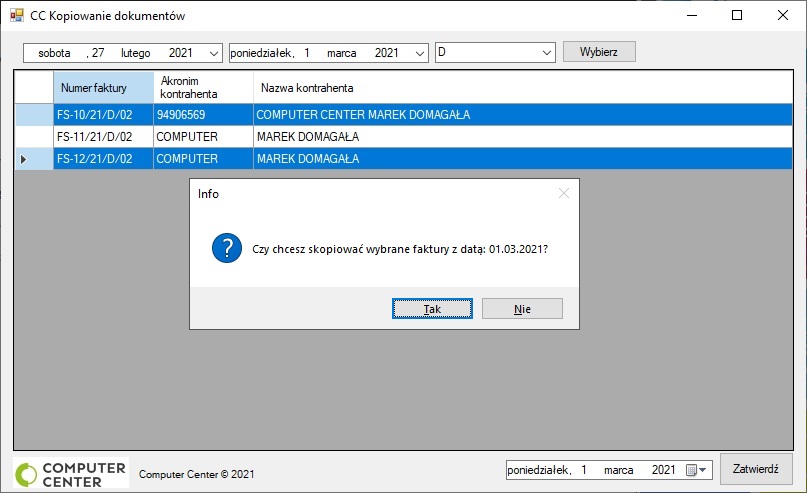The height and width of the screenshot is (493, 807).
Task: Expand the start date dropdown showing 27 lutego
Action: click(214, 53)
